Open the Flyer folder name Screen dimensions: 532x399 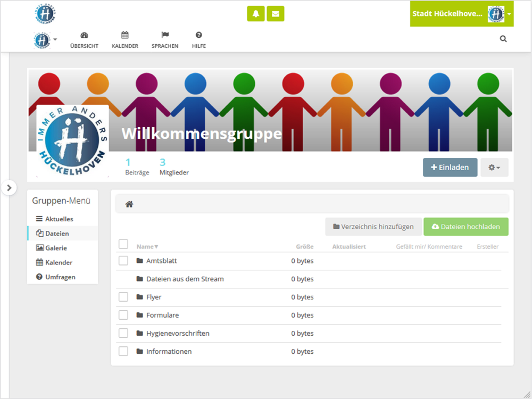[154, 297]
